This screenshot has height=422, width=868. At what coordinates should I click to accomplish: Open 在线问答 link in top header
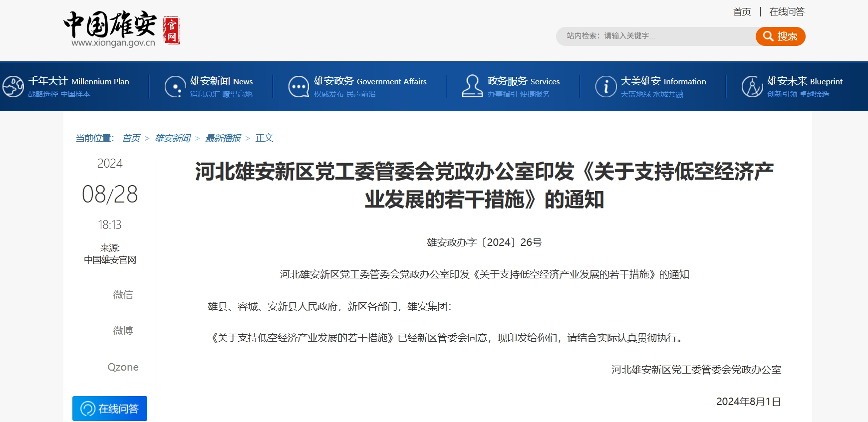(787, 12)
